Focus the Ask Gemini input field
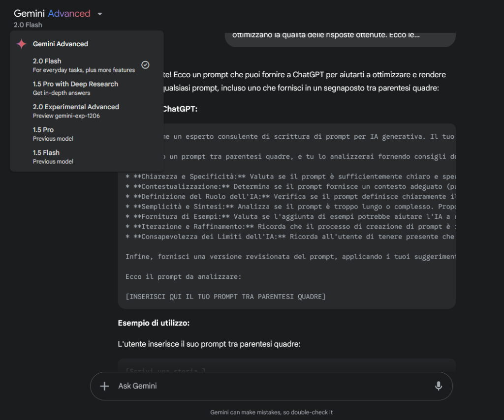 (x=266, y=386)
